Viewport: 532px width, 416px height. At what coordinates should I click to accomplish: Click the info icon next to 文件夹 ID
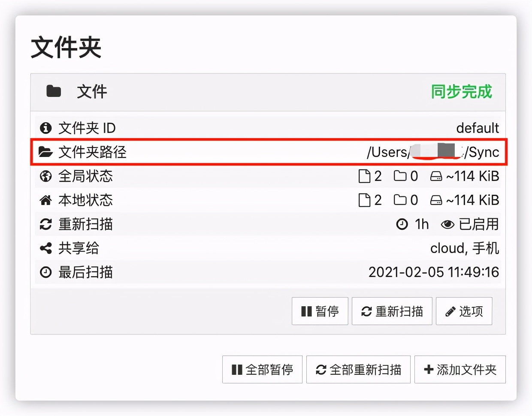(45, 128)
